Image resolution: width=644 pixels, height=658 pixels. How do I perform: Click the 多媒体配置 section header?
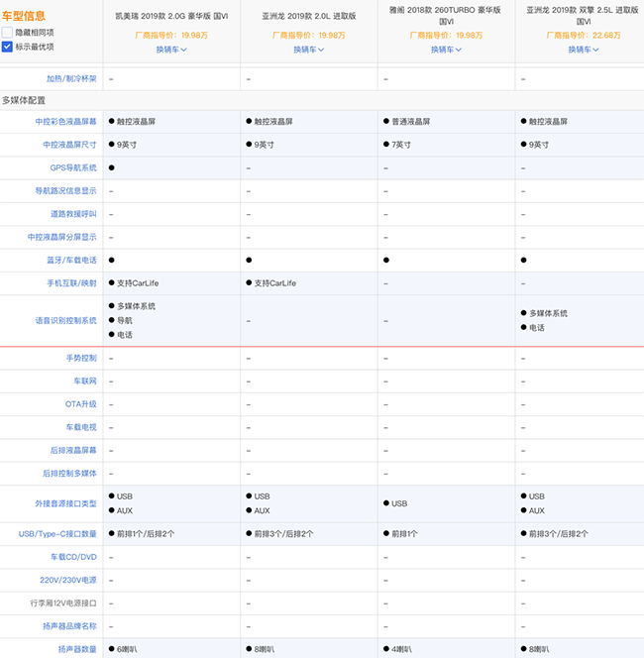click(24, 100)
